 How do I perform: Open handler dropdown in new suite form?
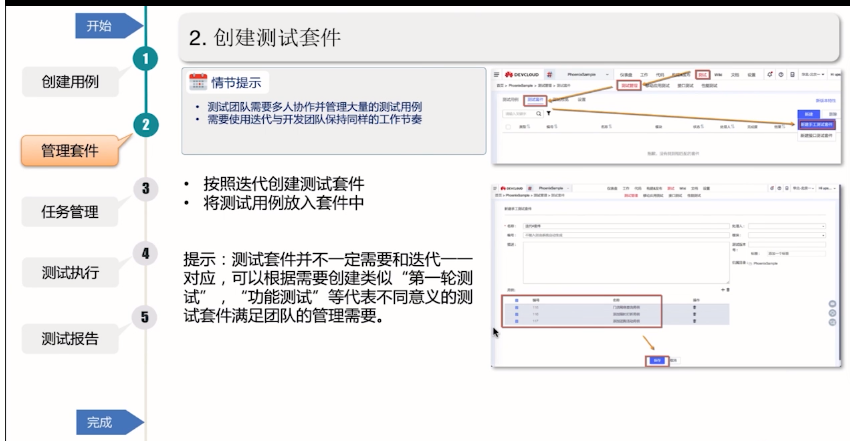coord(787,226)
